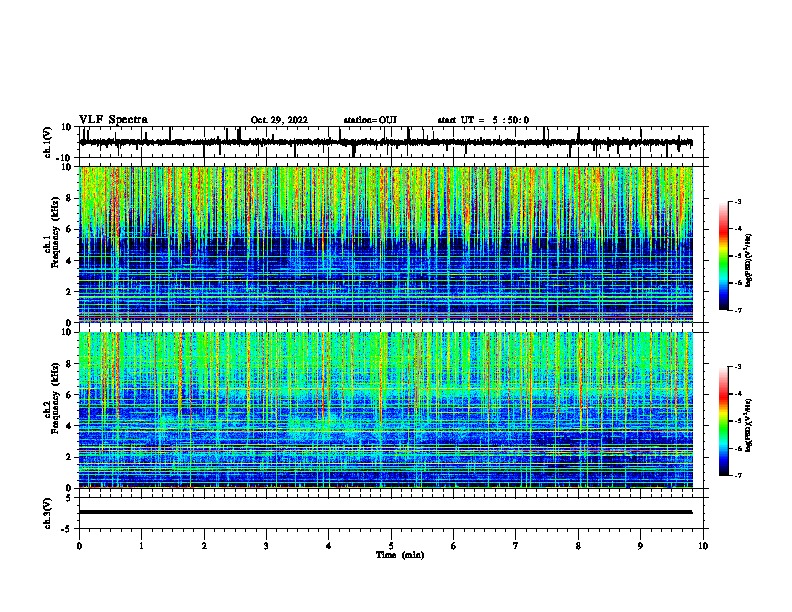The height and width of the screenshot is (612, 792).
Task: Click the "0" tick on the time axis
Action: [79, 546]
